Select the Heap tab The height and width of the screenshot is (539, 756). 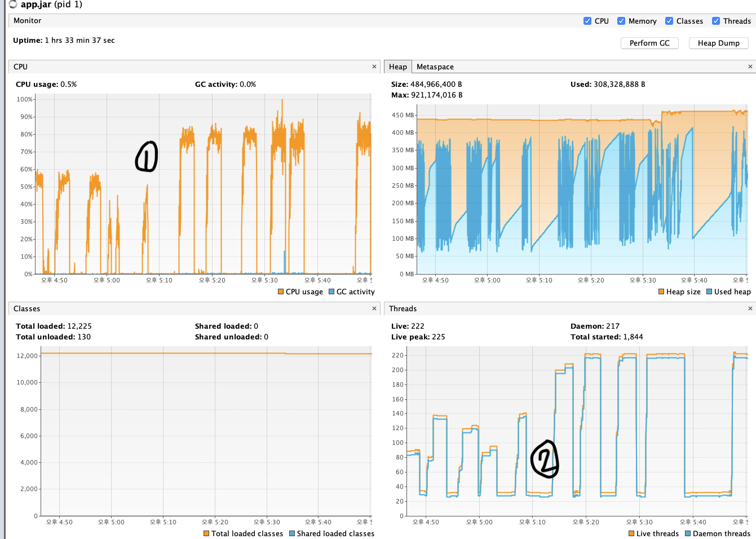(x=397, y=67)
